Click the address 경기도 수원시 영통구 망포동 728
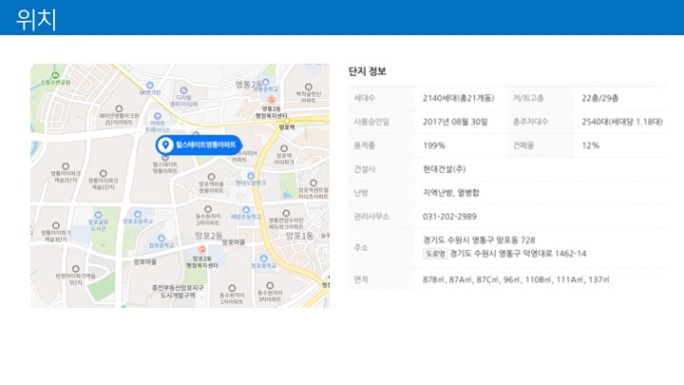The image size is (684, 385). [x=479, y=240]
